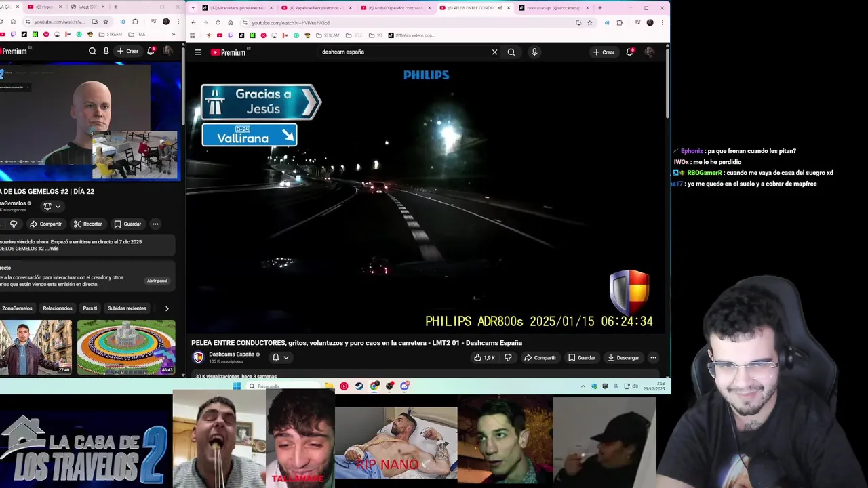Start voice search in right YouTube window
868x488 pixels.
pyautogui.click(x=534, y=52)
